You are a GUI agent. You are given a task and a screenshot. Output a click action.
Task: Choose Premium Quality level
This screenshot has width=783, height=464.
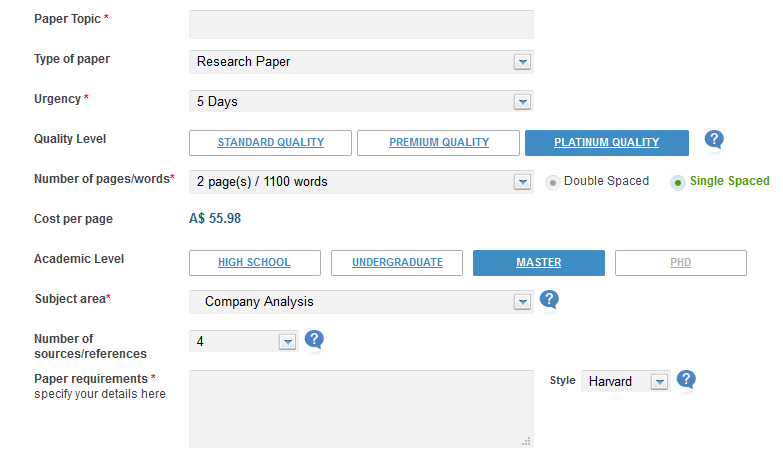438,143
